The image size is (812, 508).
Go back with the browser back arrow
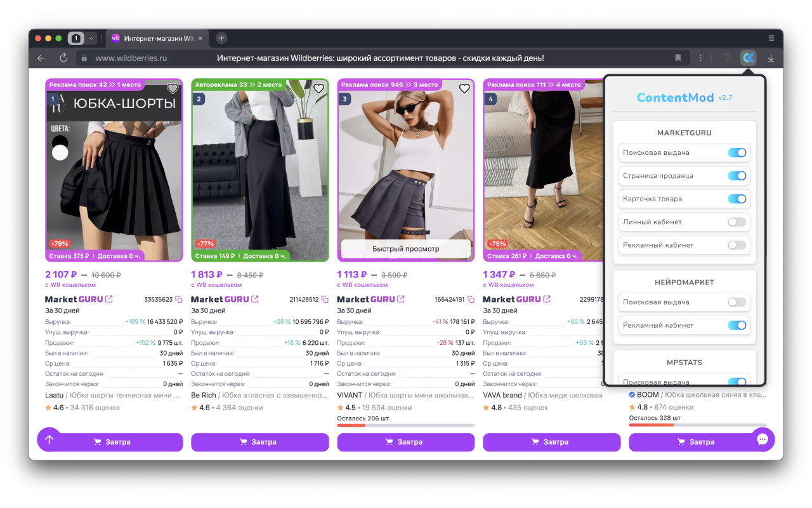[x=41, y=58]
